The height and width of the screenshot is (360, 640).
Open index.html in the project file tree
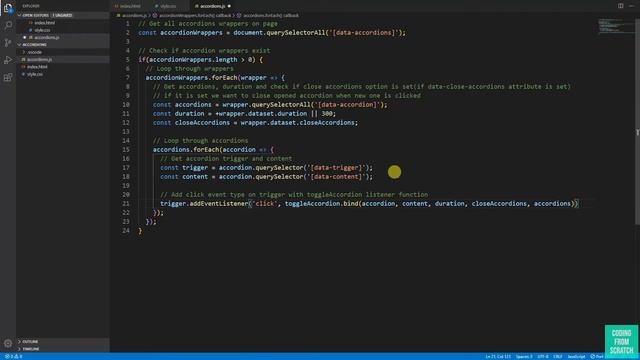click(x=37, y=67)
